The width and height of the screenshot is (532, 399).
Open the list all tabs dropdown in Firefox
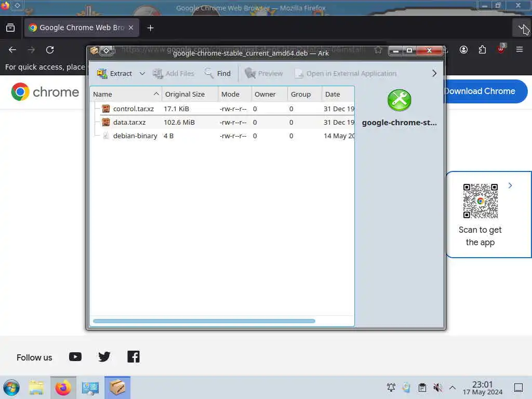(522, 28)
